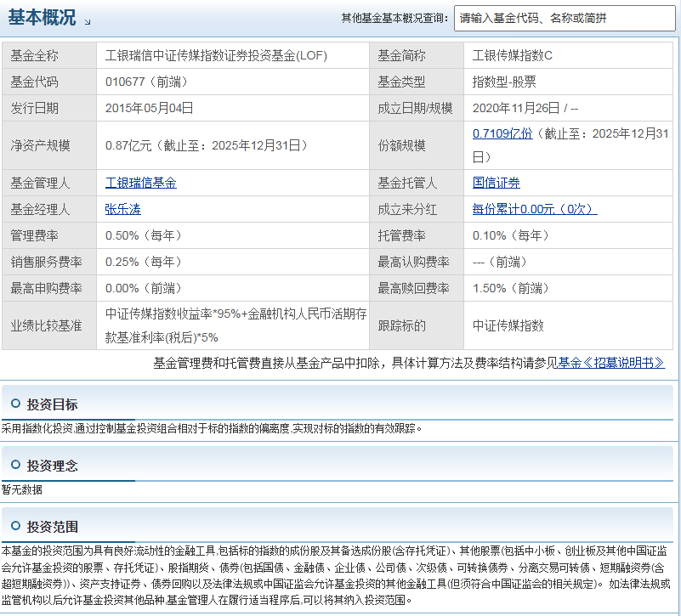Select custody fee 0.10%（每年）
Image resolution: width=681 pixels, height=616 pixels.
tap(512, 235)
